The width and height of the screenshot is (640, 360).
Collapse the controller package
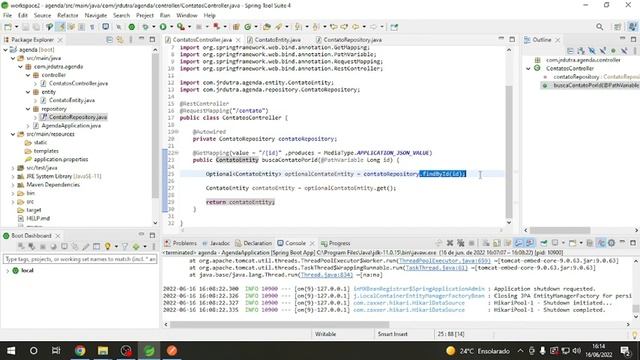click(28, 75)
